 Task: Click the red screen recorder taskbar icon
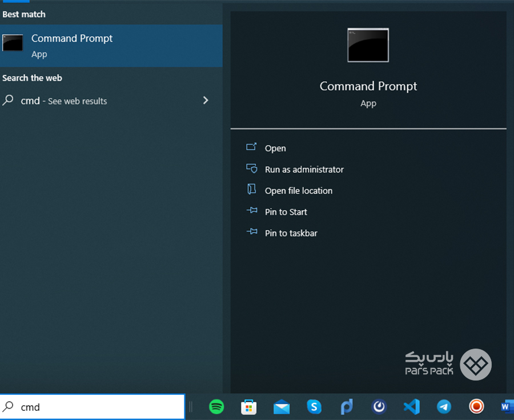click(476, 406)
